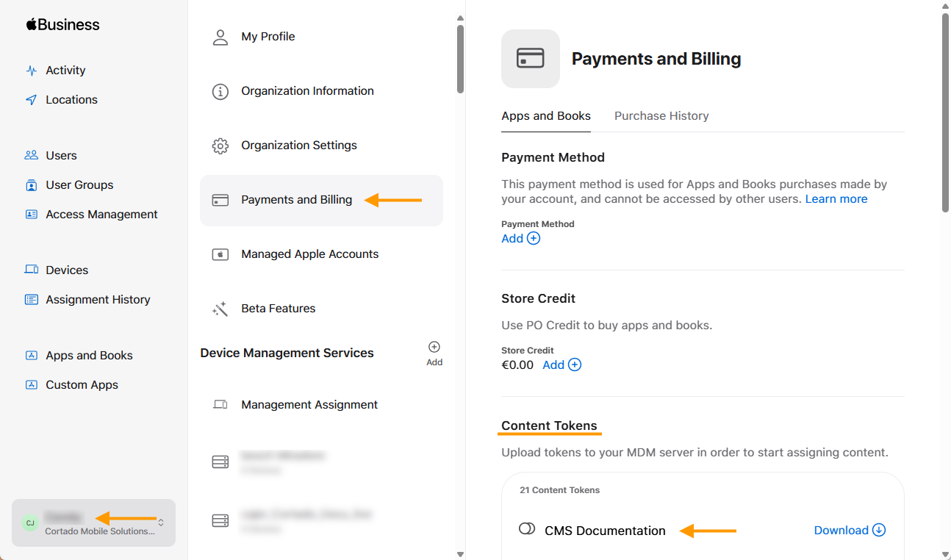Screen dimensions: 951x560
Task: Open Assignment History via its list icon
Action: pos(31,299)
